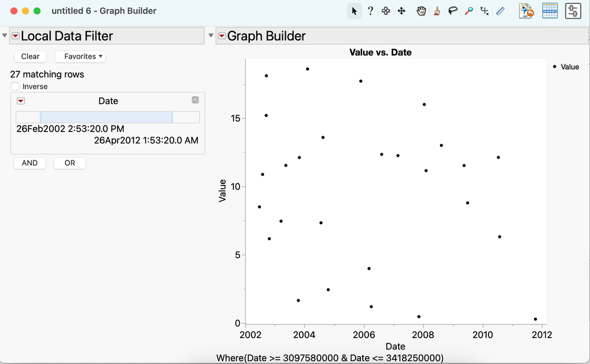Select the Brush tool
The width and height of the screenshot is (590, 364).
tap(436, 11)
